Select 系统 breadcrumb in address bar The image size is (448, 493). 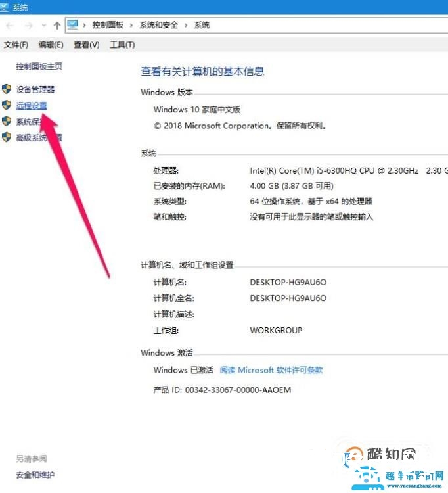202,25
